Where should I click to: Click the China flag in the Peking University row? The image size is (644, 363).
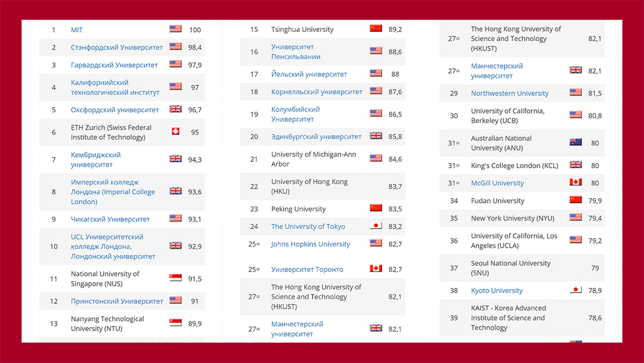[x=376, y=208]
